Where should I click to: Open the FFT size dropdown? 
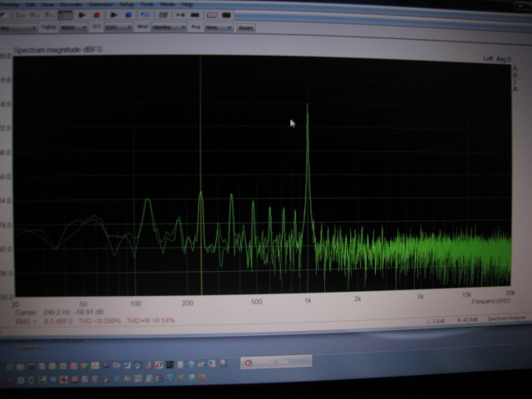(x=118, y=27)
